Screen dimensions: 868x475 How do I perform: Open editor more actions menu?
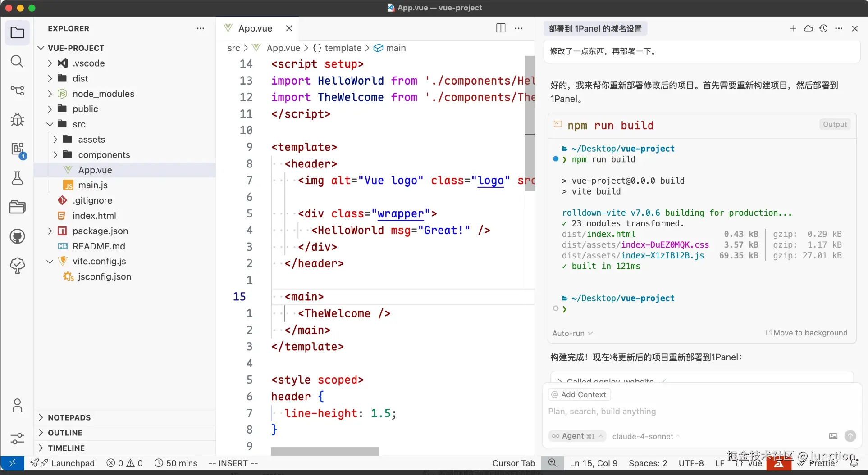point(519,28)
